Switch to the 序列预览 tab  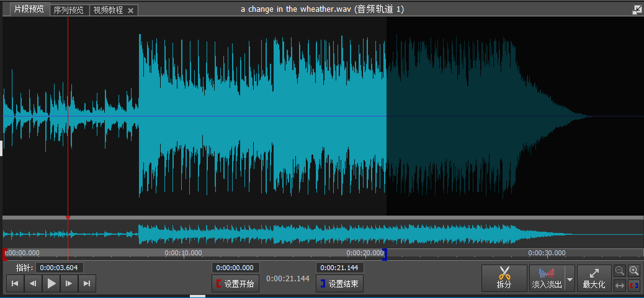[x=69, y=11]
